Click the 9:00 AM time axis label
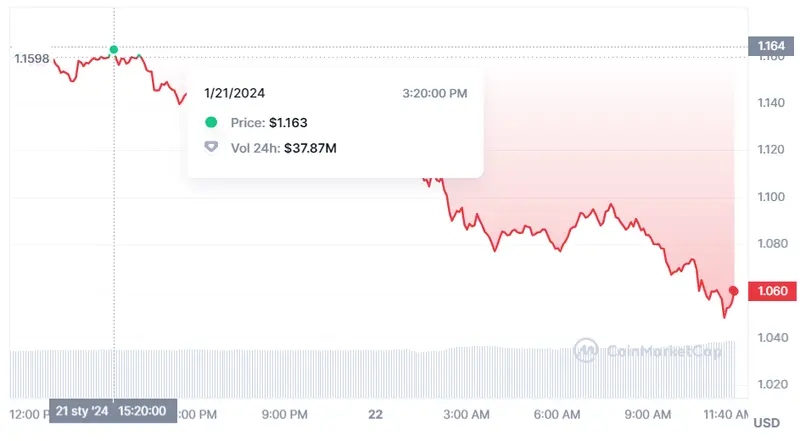Image resolution: width=800 pixels, height=441 pixels. pyautogui.click(x=649, y=414)
